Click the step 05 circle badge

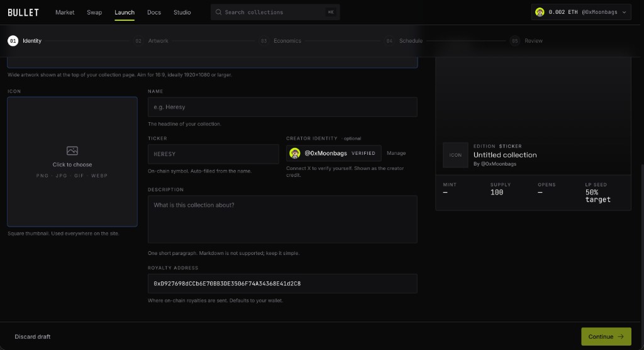coord(514,41)
